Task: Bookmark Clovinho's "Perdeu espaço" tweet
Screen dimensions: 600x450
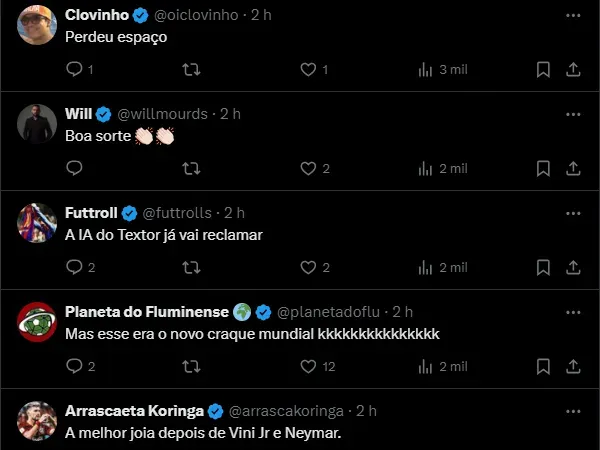Action: [x=543, y=69]
